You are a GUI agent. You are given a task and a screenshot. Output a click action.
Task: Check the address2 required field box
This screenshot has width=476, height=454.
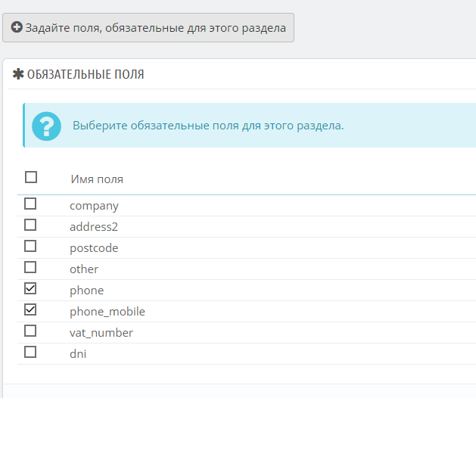coord(30,225)
